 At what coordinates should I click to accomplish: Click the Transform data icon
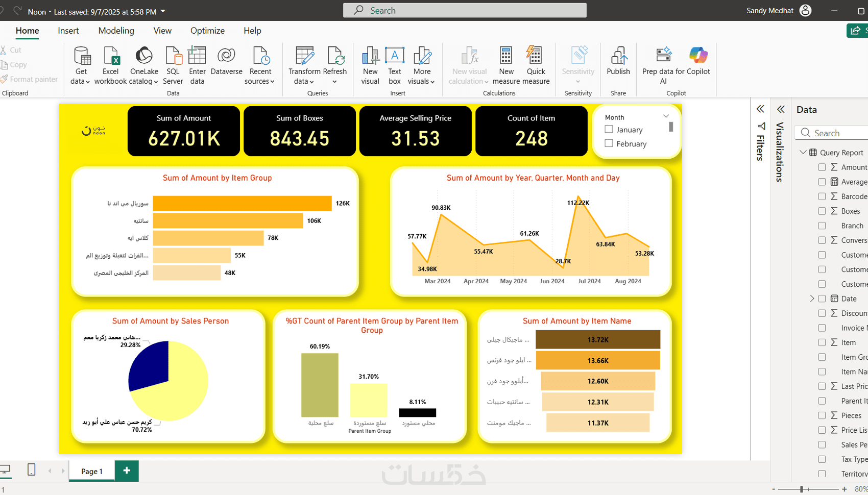coord(305,55)
